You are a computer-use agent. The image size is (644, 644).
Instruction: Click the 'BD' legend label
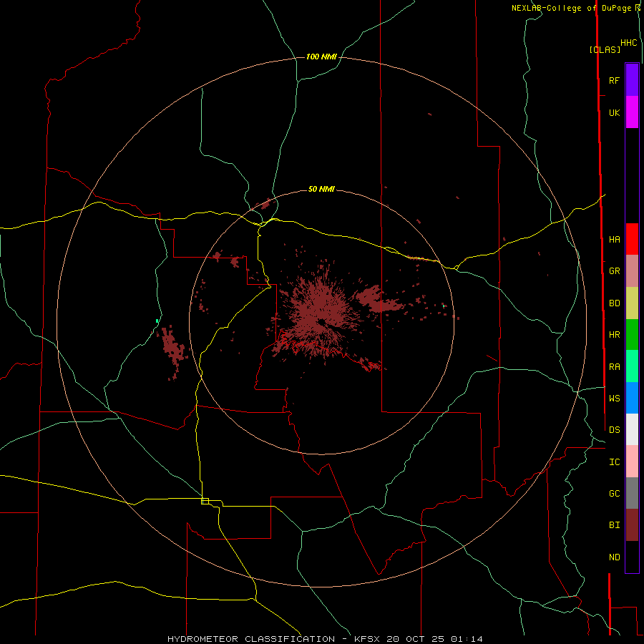(x=614, y=303)
